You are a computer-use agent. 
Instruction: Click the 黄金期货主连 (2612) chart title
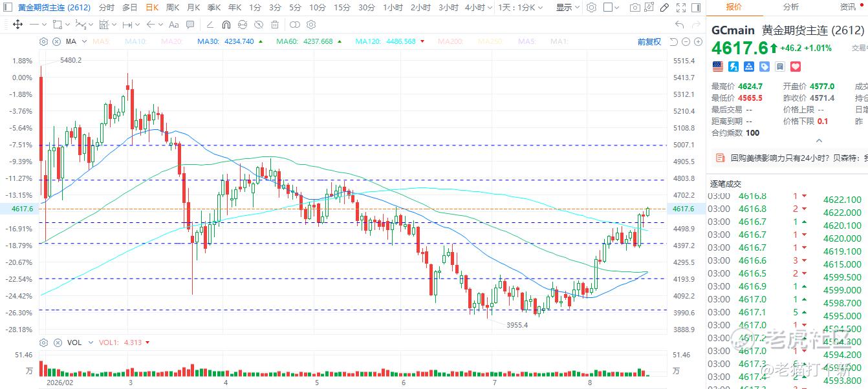[x=54, y=8]
